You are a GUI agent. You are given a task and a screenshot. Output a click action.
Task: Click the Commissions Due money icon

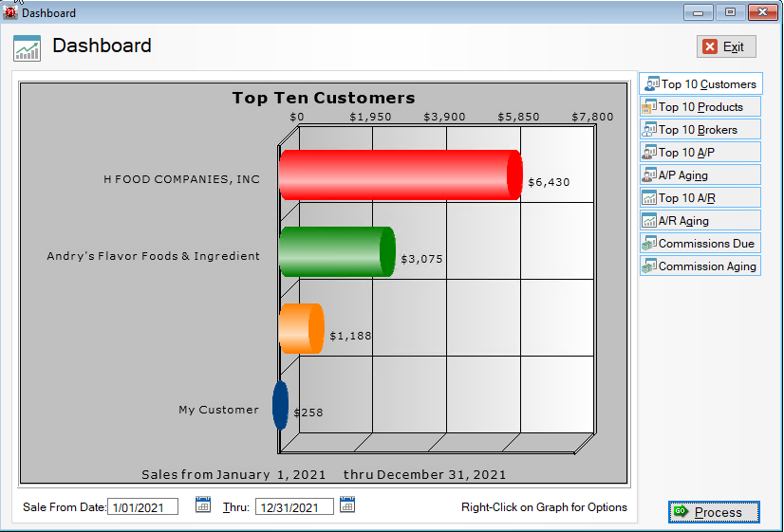pyautogui.click(x=649, y=244)
